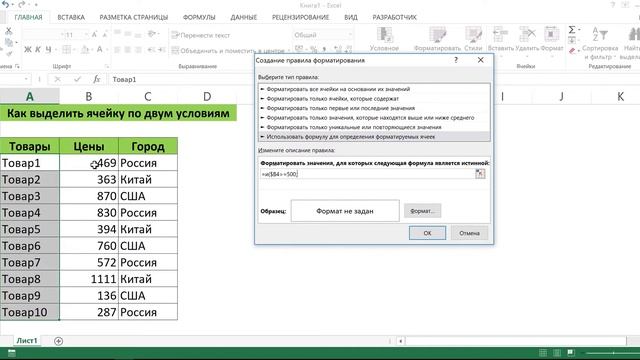640x360 pixels.
Task: Toggle bold Ж formatting
Action: (28, 49)
